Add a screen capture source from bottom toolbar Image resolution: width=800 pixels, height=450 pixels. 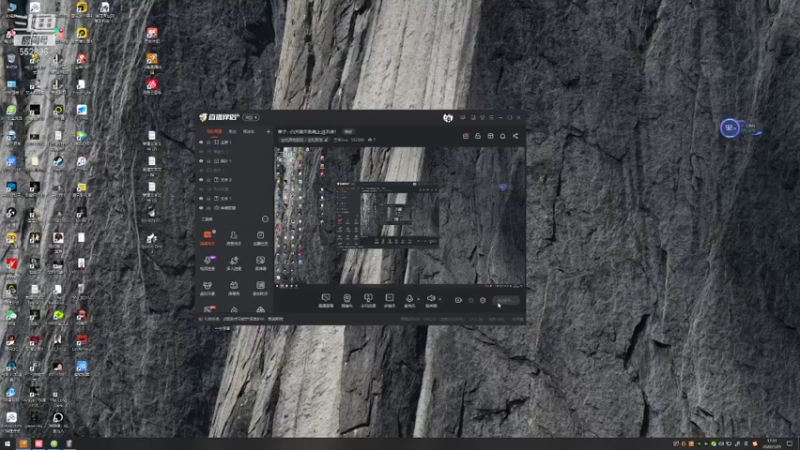(x=326, y=300)
